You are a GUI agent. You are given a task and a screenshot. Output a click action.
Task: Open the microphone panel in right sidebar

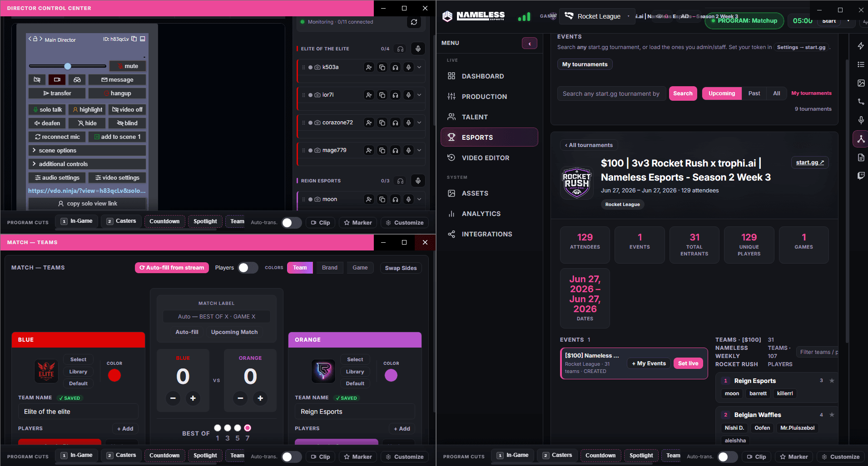click(x=861, y=120)
